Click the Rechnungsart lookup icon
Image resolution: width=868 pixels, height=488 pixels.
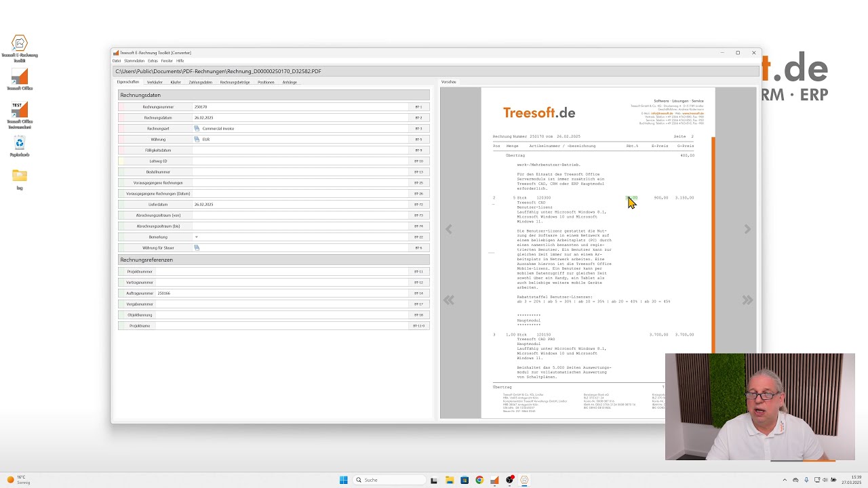(197, 128)
